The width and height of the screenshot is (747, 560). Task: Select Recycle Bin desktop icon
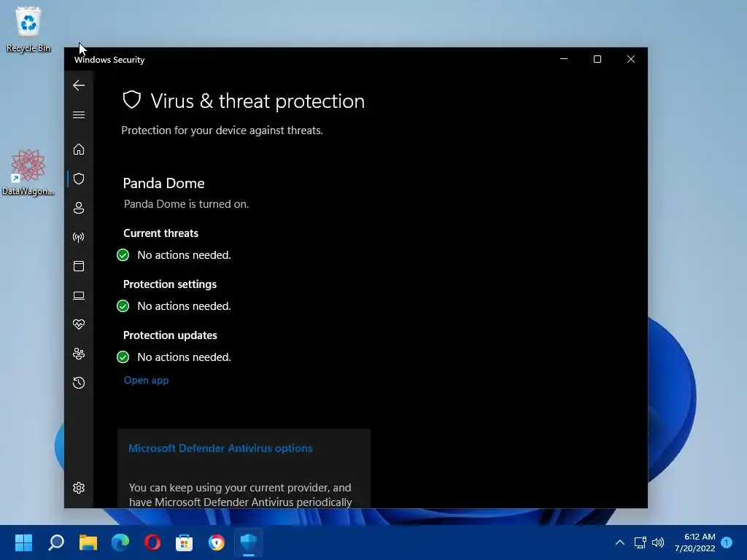(28, 29)
